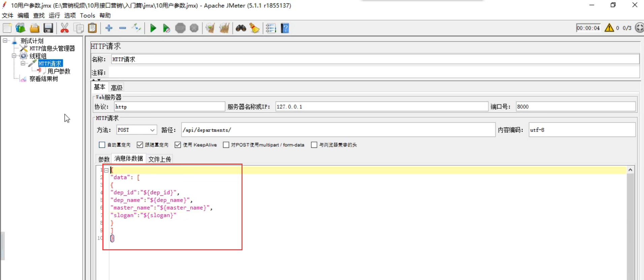Click the 内容编码 encoding field
The width and height of the screenshot is (644, 280).
582,130
